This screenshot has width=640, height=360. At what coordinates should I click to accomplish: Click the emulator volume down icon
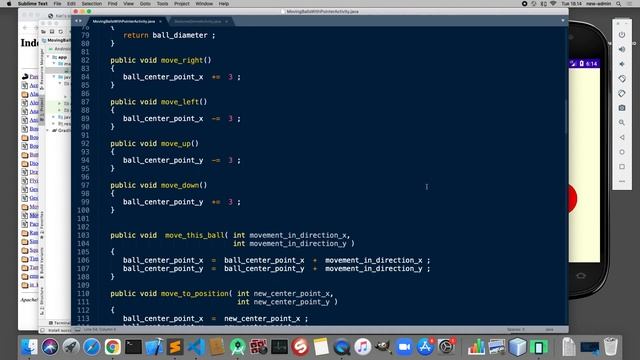[x=622, y=64]
